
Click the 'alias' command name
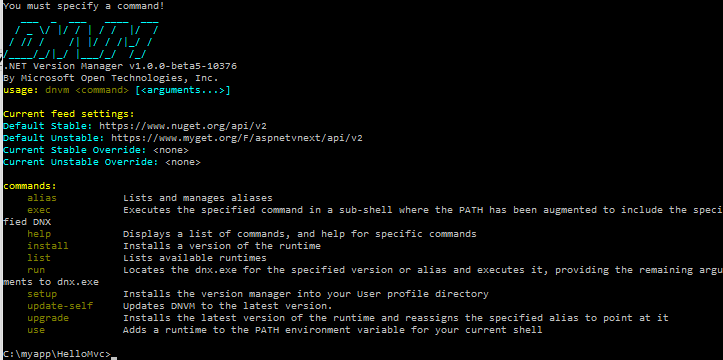pyautogui.click(x=42, y=198)
